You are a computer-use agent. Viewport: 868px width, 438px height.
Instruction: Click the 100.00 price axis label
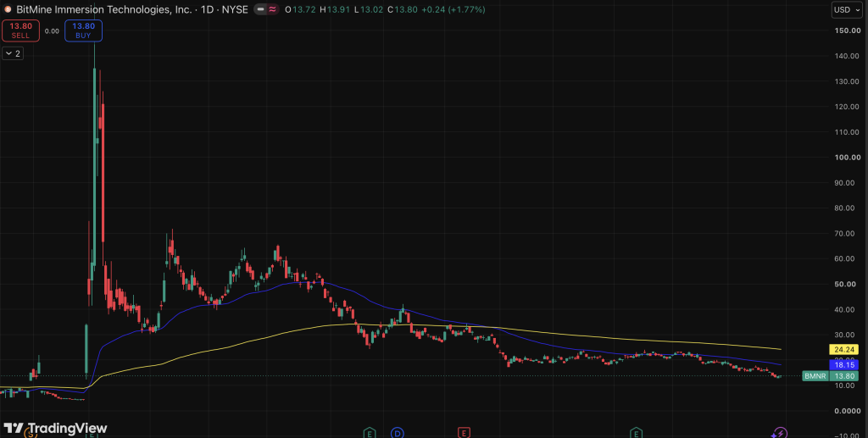point(847,158)
